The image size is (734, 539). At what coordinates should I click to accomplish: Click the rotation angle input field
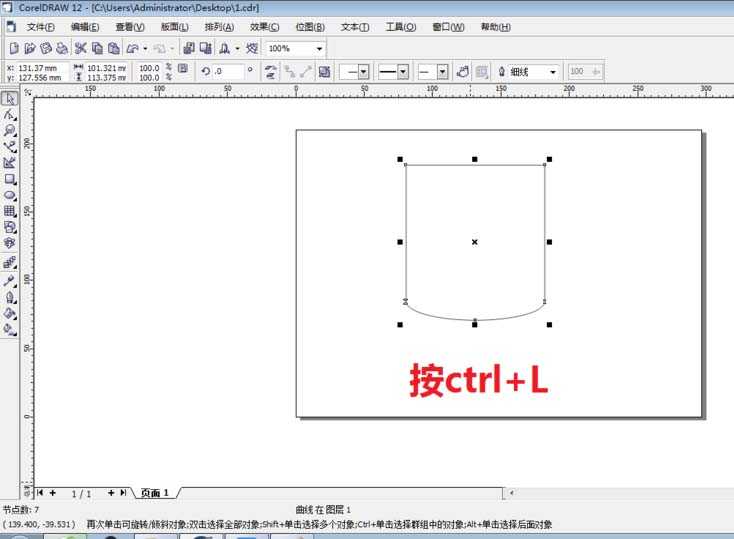[229, 72]
